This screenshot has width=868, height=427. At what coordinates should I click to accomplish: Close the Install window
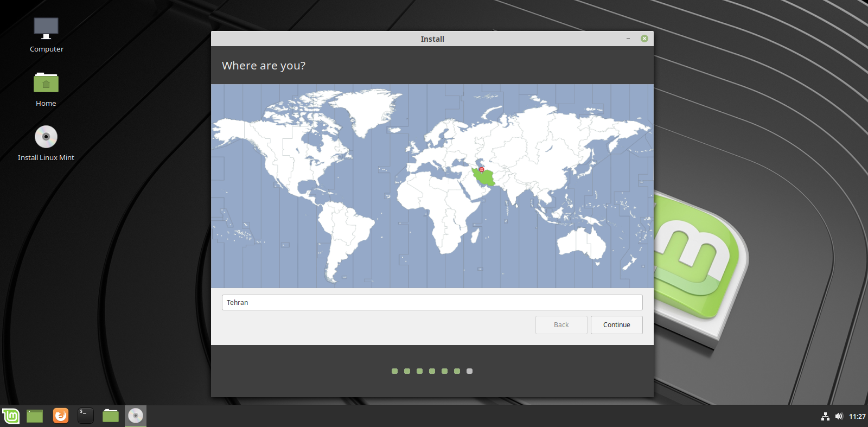[x=644, y=39]
